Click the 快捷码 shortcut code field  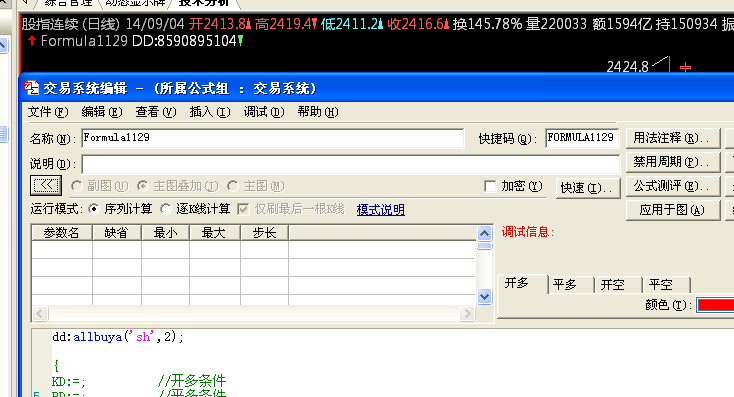(x=582, y=138)
